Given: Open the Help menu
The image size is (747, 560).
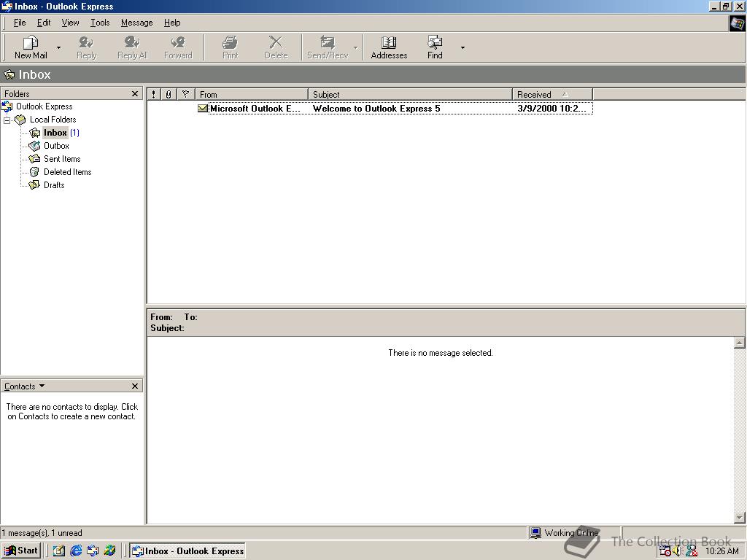Looking at the screenshot, I should pos(172,23).
